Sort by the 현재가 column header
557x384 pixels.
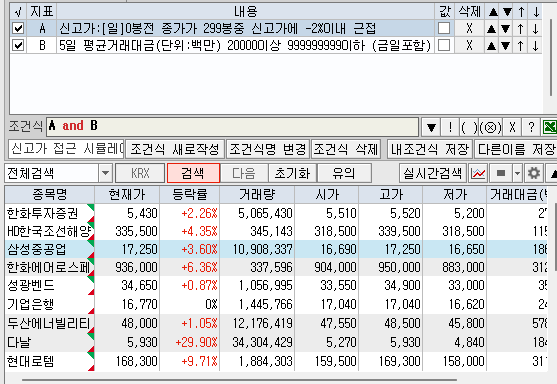pyautogui.click(x=127, y=194)
